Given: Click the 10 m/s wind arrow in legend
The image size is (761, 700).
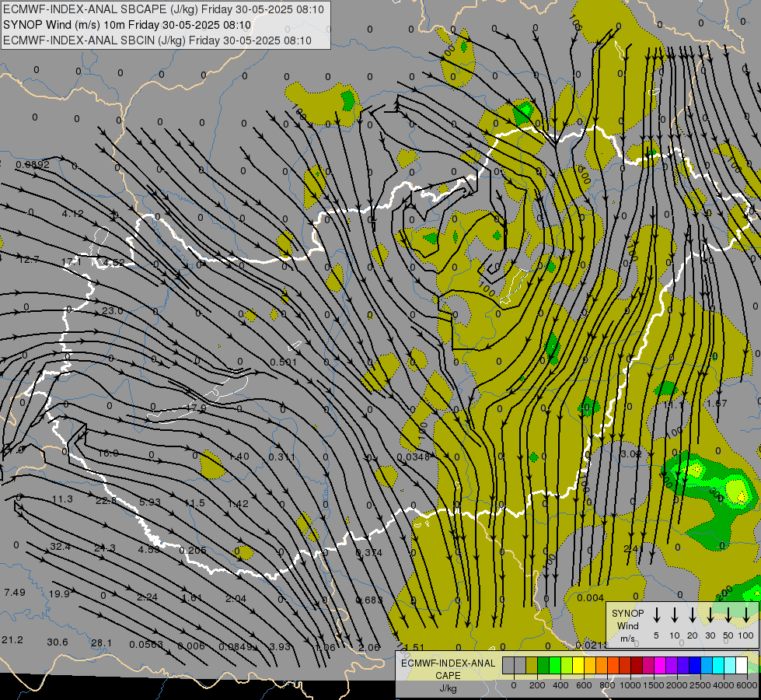Looking at the screenshot, I should [x=674, y=615].
